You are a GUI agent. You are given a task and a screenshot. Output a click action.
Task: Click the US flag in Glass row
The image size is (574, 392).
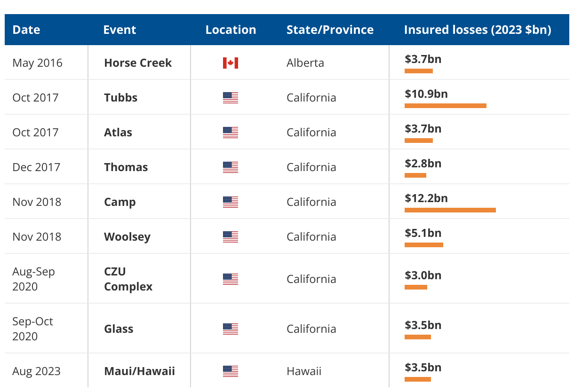point(231,329)
